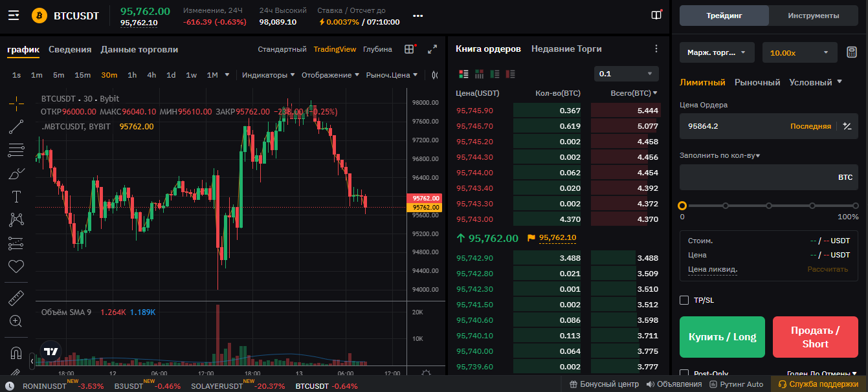Click the Bitcoin coin icon
This screenshot has height=392, width=868.
point(39,16)
